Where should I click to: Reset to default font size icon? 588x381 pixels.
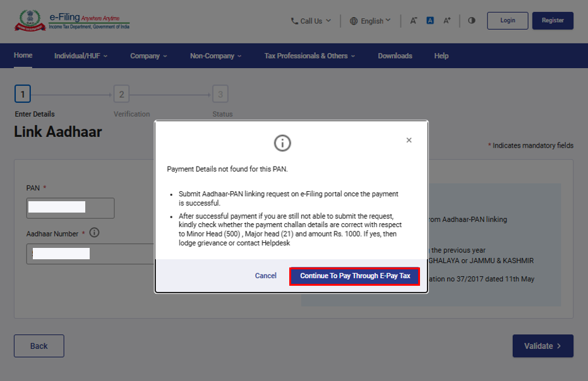pyautogui.click(x=430, y=21)
